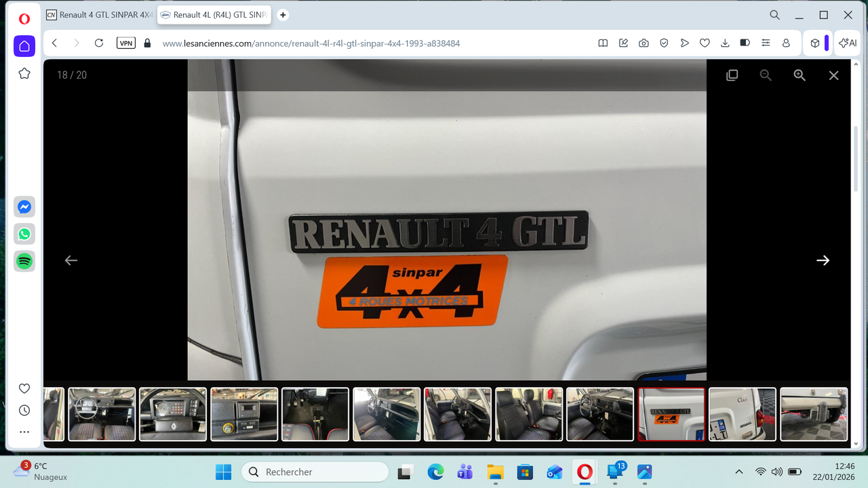This screenshot has height=488, width=868.
Task: Select the pedals and floor thumbnail
Action: (x=315, y=414)
